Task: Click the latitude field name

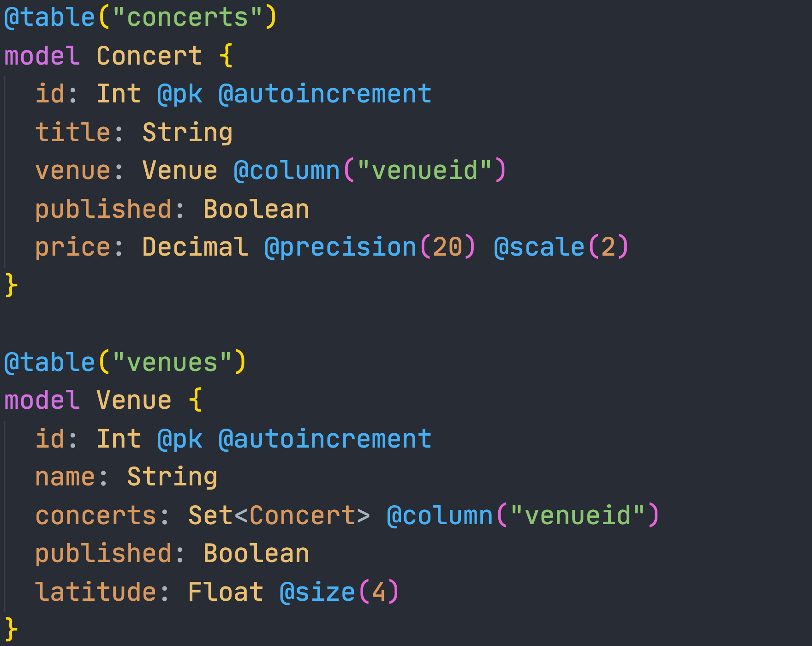Action: coord(96,592)
